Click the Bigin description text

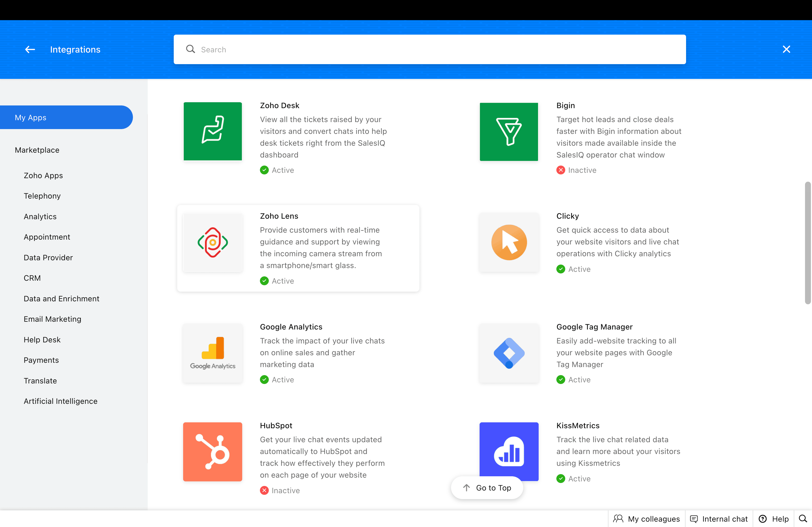[x=619, y=137]
